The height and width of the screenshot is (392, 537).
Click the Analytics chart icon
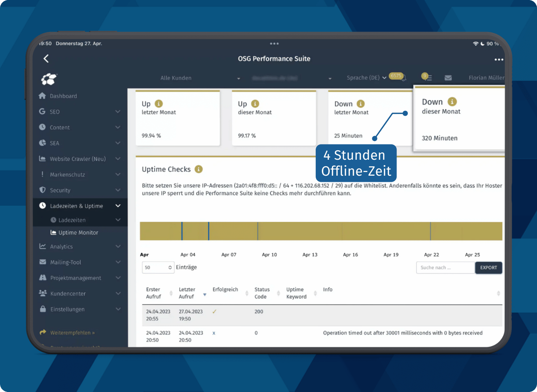[42, 246]
